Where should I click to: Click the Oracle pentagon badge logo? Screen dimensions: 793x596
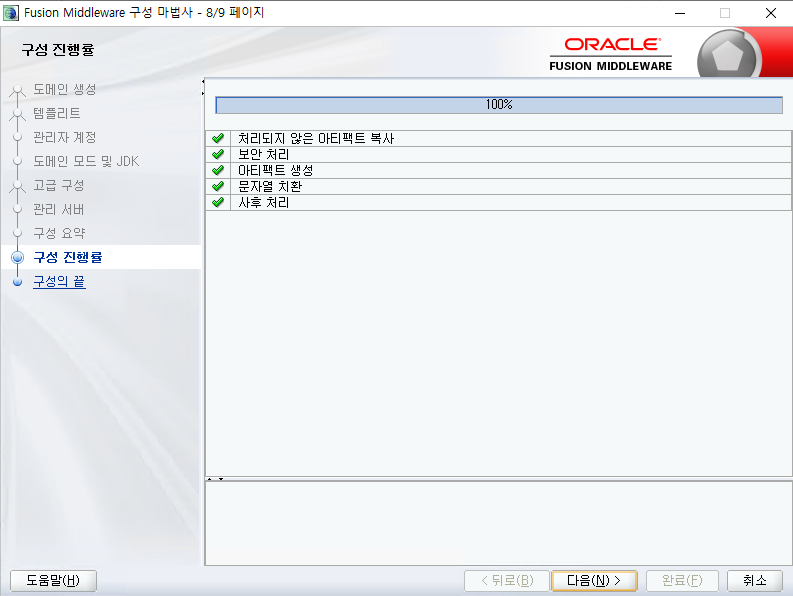[728, 55]
